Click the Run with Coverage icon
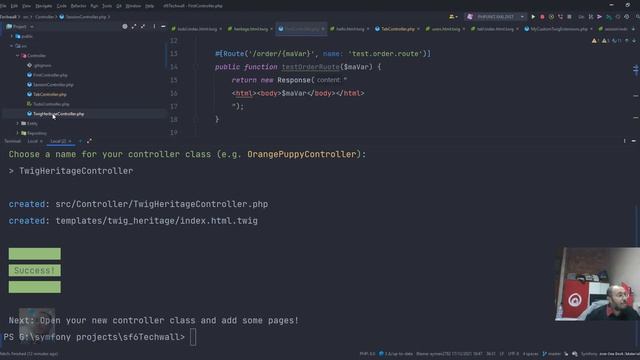Screen dimensions: 640x360 pos(551,17)
